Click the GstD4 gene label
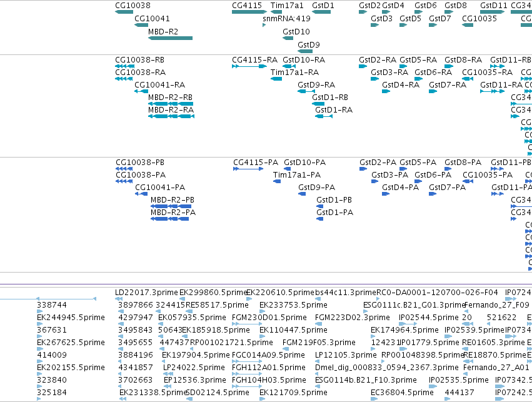Viewport: 532px width, 402px height. (393, 6)
